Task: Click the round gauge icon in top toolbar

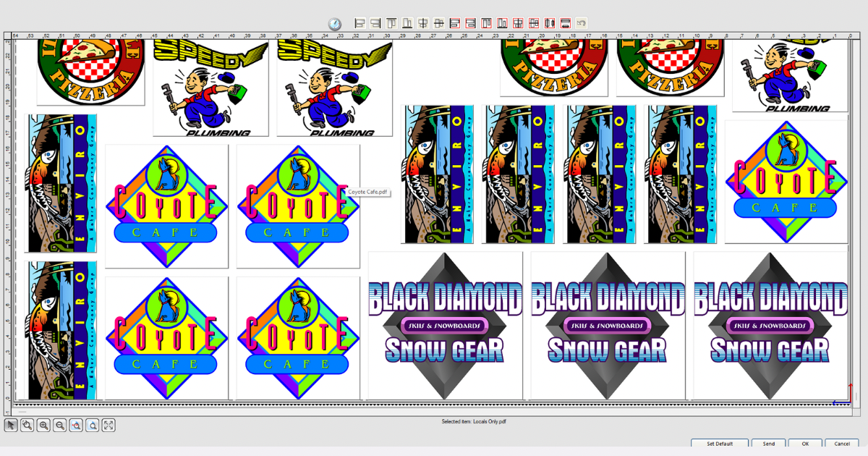Action: [x=334, y=24]
